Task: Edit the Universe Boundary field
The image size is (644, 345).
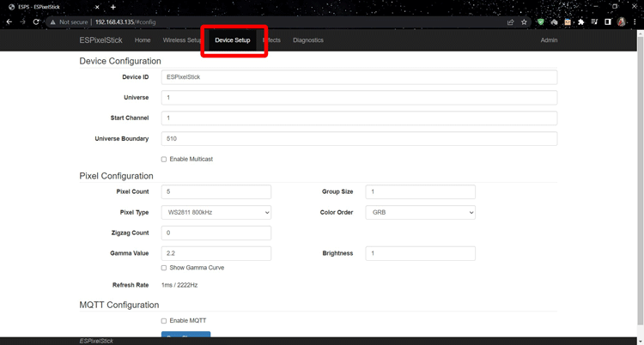Action: (x=360, y=138)
